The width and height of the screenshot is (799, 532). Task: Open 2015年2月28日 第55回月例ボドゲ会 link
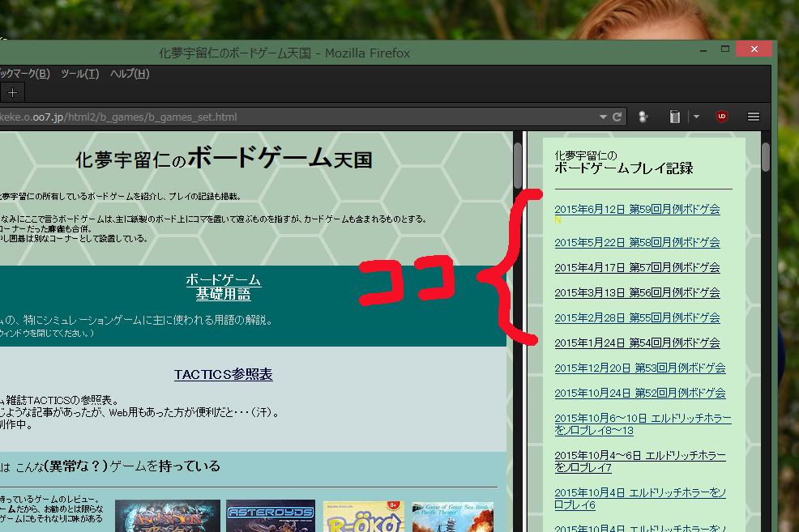(x=637, y=317)
